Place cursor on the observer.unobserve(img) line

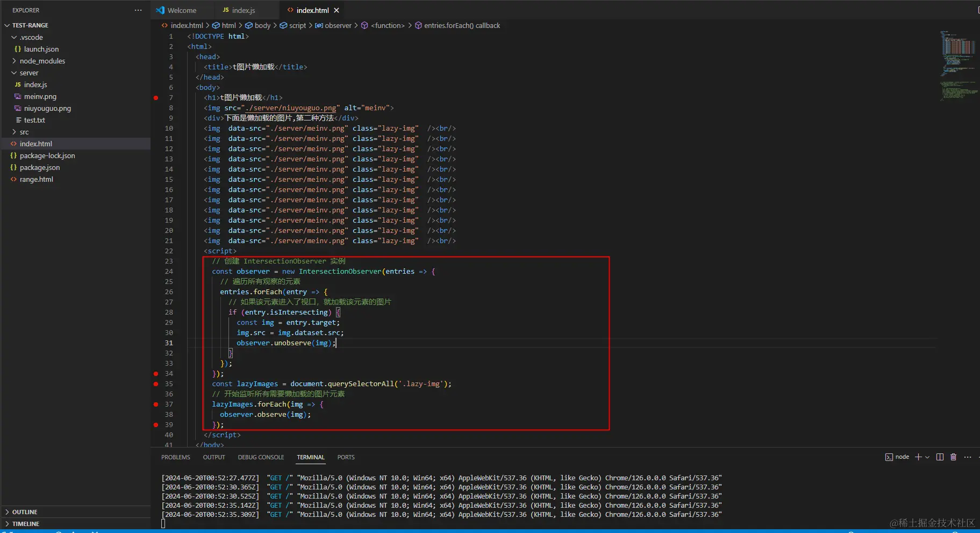coord(286,343)
